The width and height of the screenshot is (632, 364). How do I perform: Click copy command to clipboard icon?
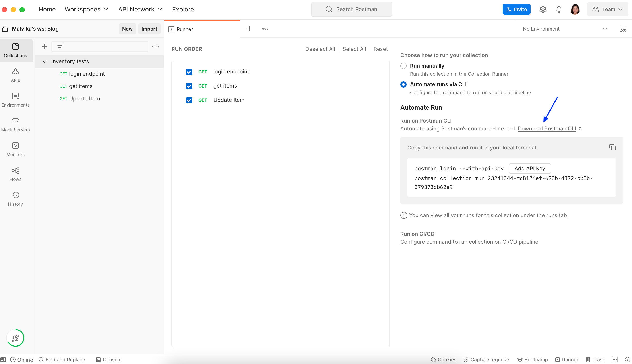(612, 147)
